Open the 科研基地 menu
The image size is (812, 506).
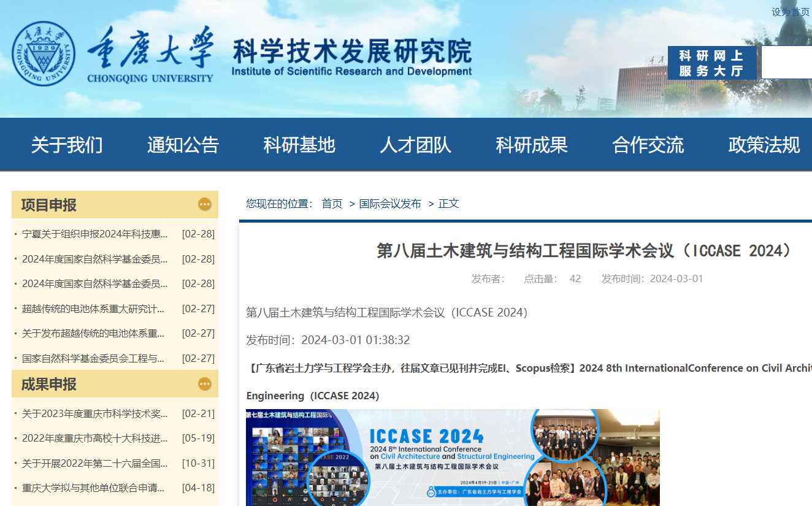[299, 145]
